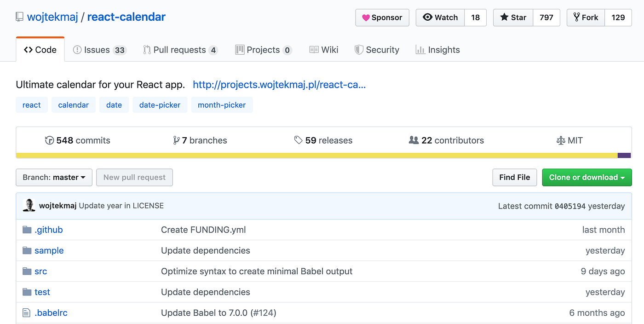Open the 129 forks count

pos(618,17)
